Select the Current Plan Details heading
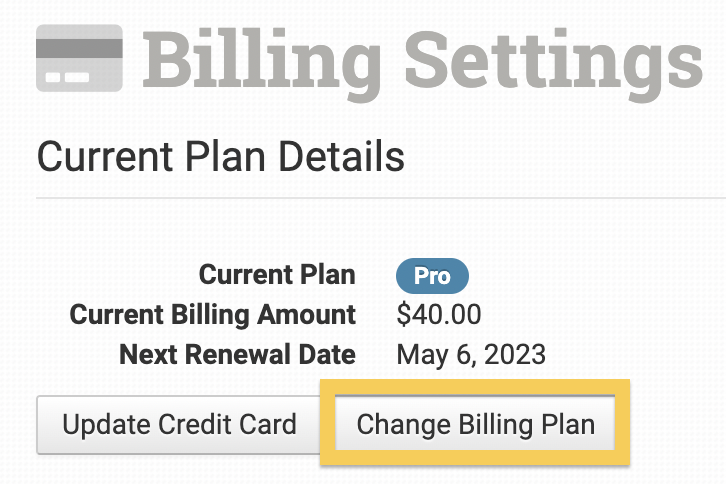Screen dimensions: 726x484 click(220, 158)
